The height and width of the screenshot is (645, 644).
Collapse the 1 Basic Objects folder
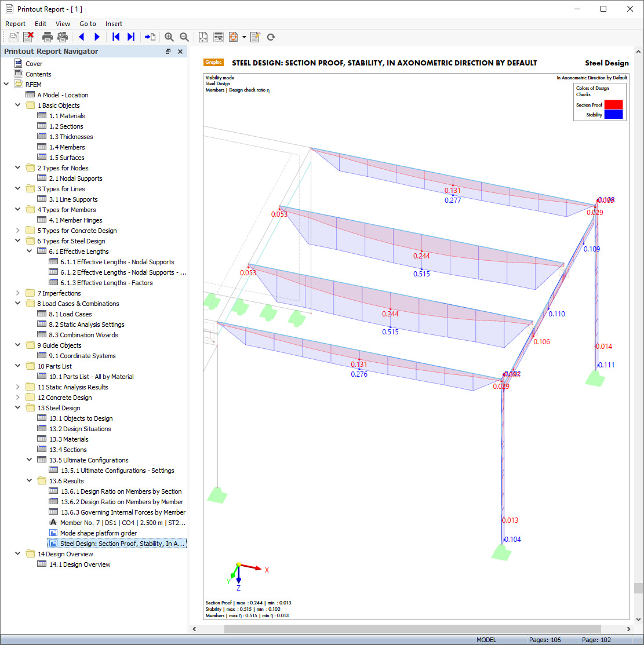coord(18,105)
